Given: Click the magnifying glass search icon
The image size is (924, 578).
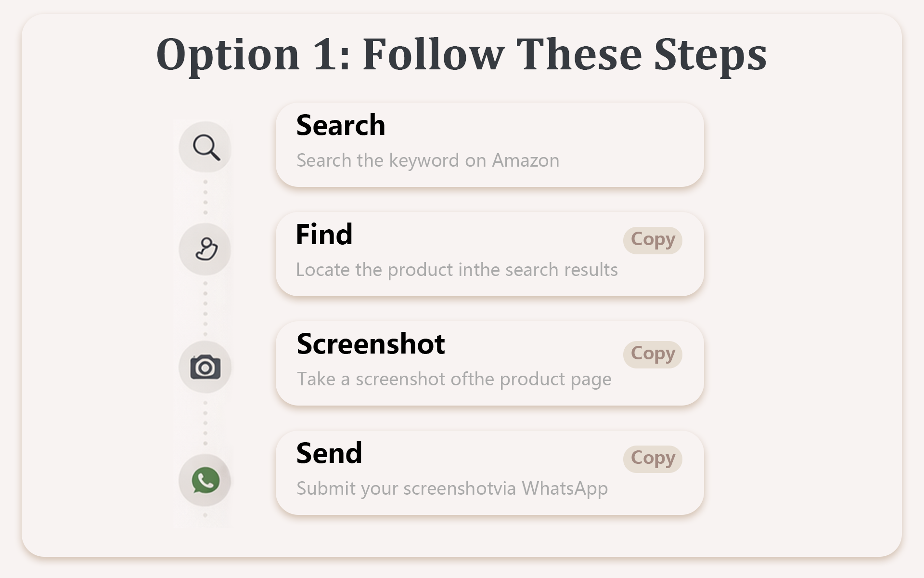Looking at the screenshot, I should pos(205,147).
